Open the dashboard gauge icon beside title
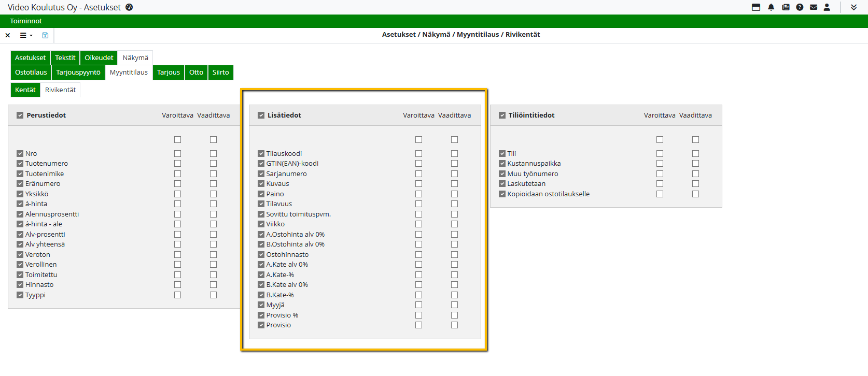The image size is (868, 376). [129, 7]
